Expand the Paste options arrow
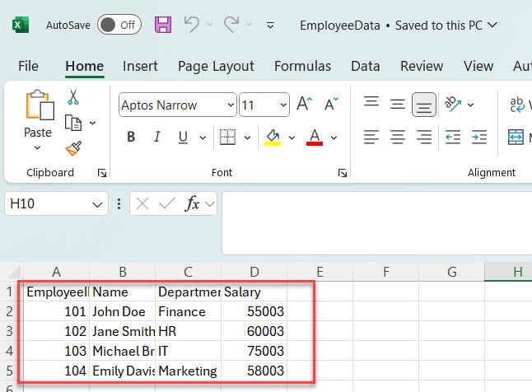The width and height of the screenshot is (532, 392). pos(38,147)
